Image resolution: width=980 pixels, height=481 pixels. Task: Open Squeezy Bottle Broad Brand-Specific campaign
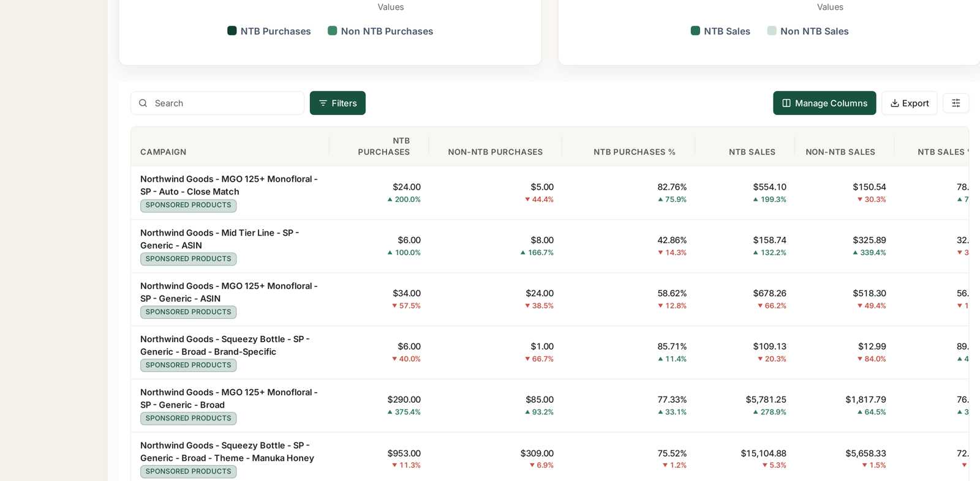click(225, 345)
